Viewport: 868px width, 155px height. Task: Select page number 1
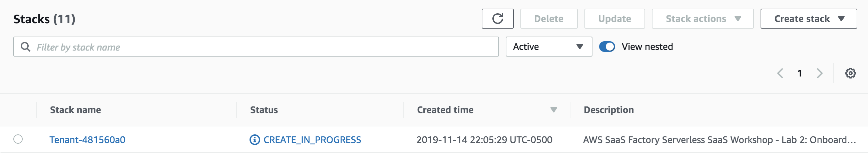(800, 73)
